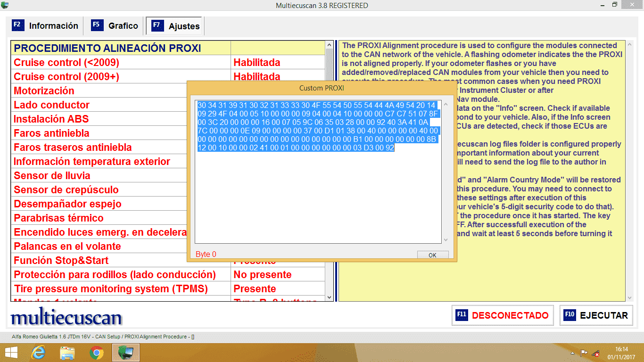Select the Palancas en el volante row
Image resolution: width=644 pixels, height=362 pixels.
pyautogui.click(x=99, y=246)
